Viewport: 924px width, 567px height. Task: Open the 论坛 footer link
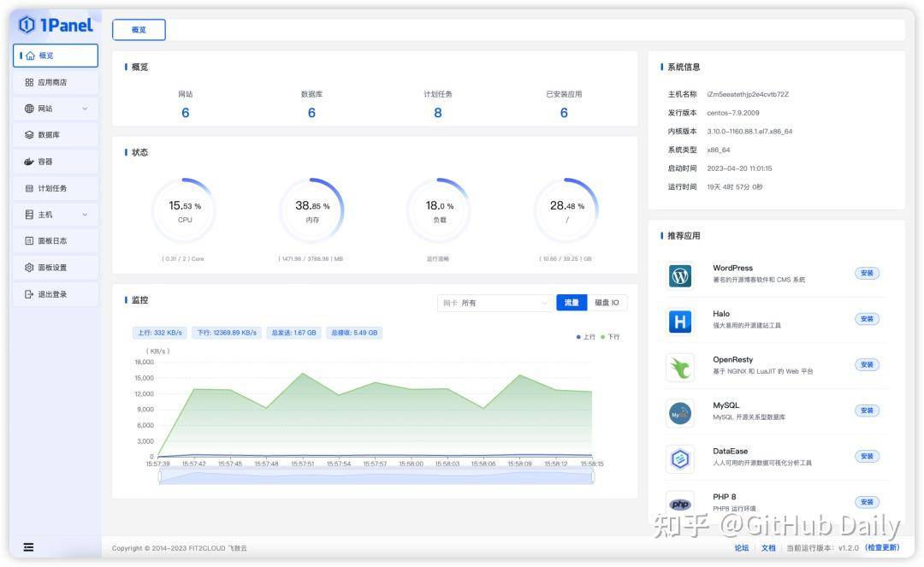(x=741, y=547)
